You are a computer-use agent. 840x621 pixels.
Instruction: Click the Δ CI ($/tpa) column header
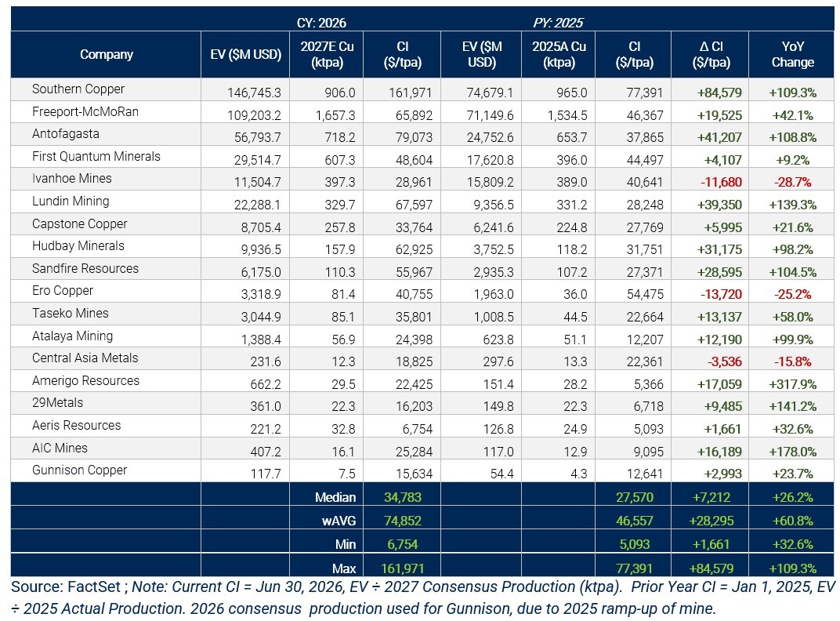711,54
